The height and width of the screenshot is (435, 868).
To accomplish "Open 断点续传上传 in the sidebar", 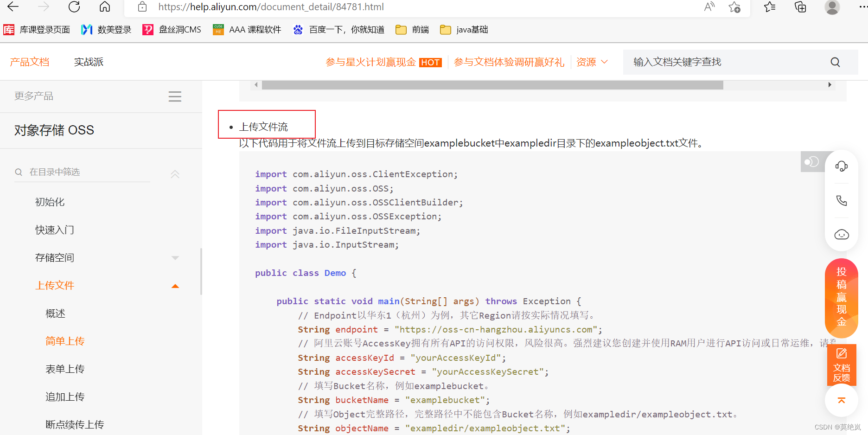I will (x=75, y=425).
